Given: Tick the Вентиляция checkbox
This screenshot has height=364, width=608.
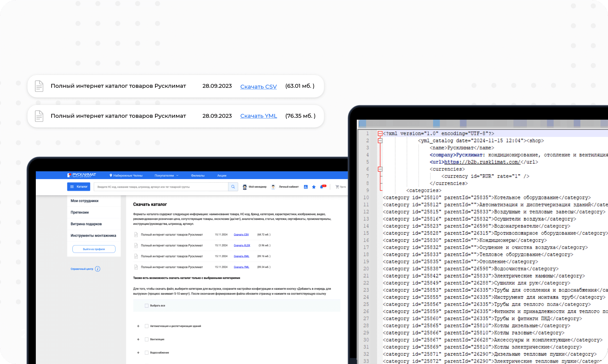Looking at the screenshot, I should coord(147,339).
